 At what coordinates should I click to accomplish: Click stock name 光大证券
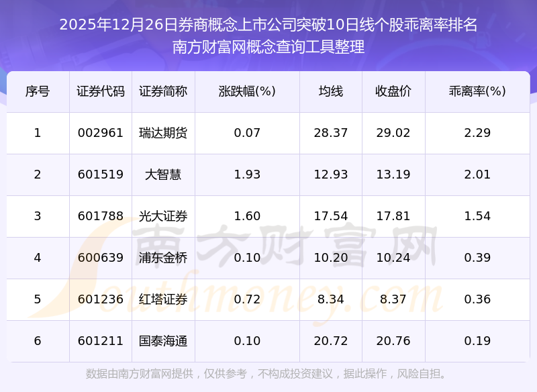click(x=163, y=216)
